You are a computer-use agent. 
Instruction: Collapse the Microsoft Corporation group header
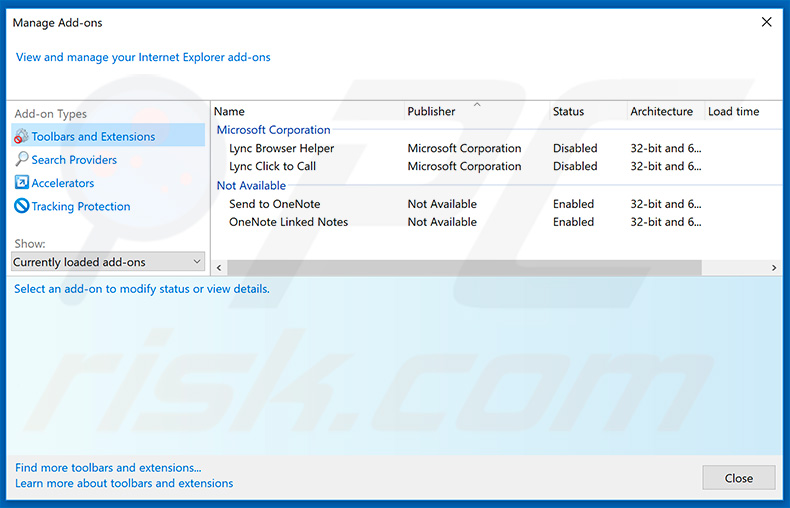coord(274,130)
